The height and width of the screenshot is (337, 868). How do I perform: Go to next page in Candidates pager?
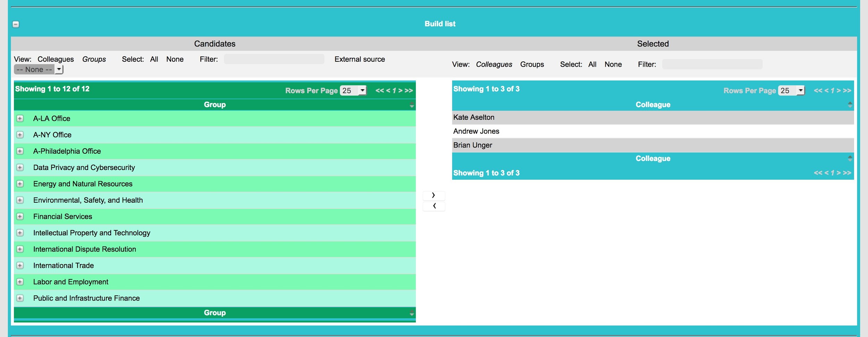[400, 91]
